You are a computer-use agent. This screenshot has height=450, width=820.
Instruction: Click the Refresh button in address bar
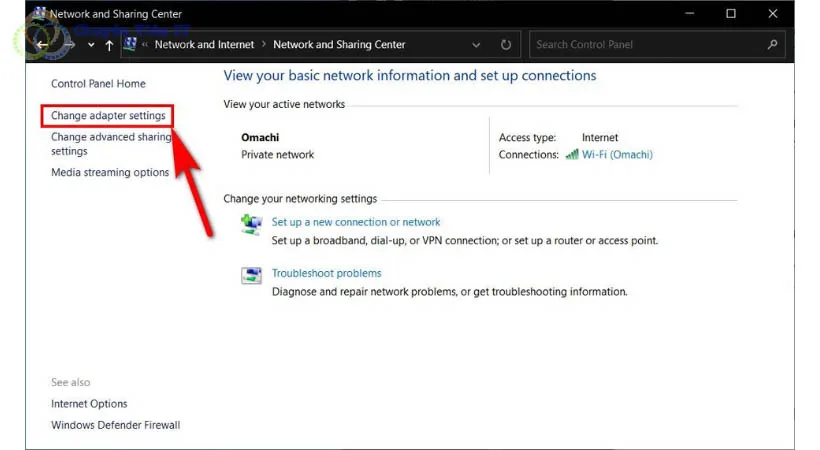tap(506, 45)
